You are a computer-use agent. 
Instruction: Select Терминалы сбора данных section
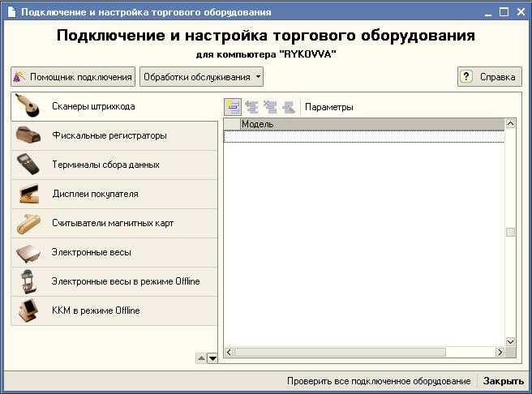[x=114, y=165]
